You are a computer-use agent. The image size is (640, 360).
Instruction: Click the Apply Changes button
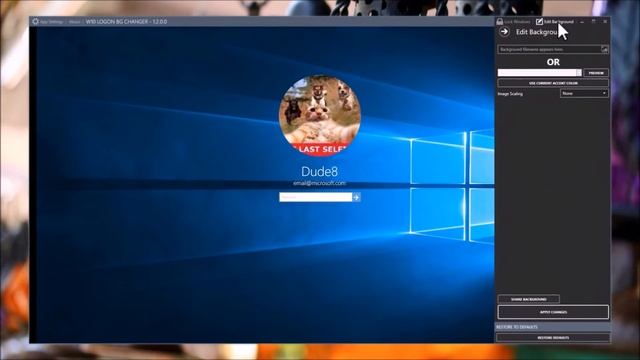point(553,312)
